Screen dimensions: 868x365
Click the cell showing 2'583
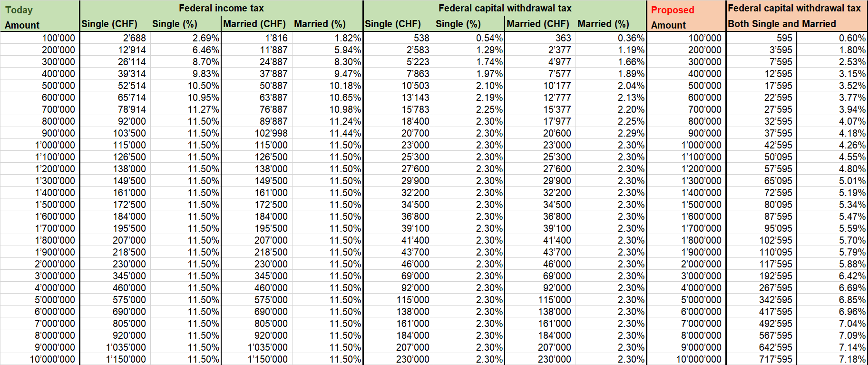pos(399,50)
